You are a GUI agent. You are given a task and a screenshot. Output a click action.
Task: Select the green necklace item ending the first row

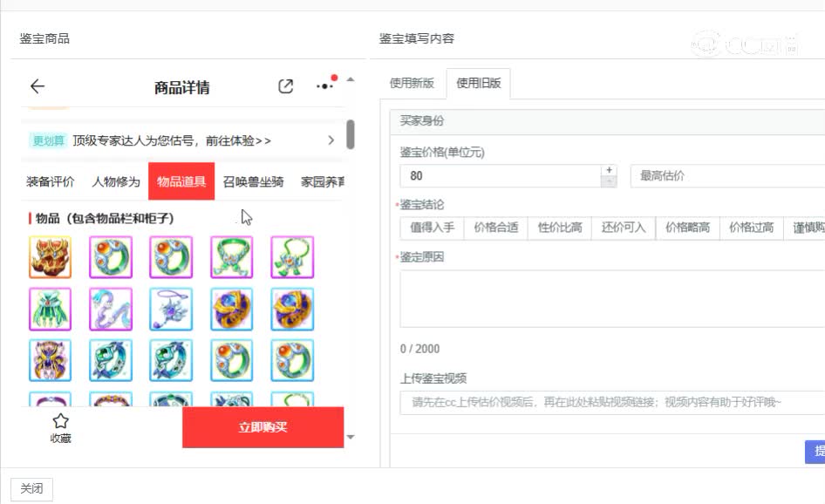click(292, 257)
